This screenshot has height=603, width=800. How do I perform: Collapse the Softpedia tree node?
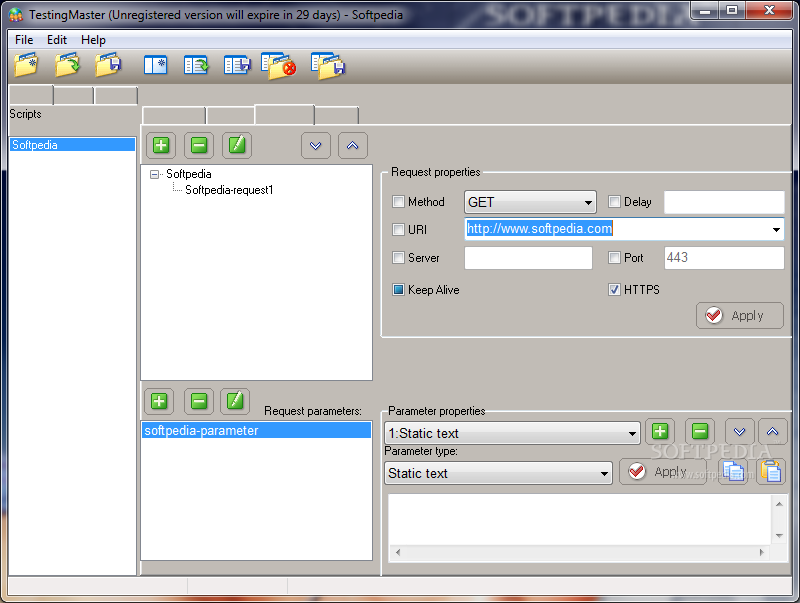(x=154, y=174)
